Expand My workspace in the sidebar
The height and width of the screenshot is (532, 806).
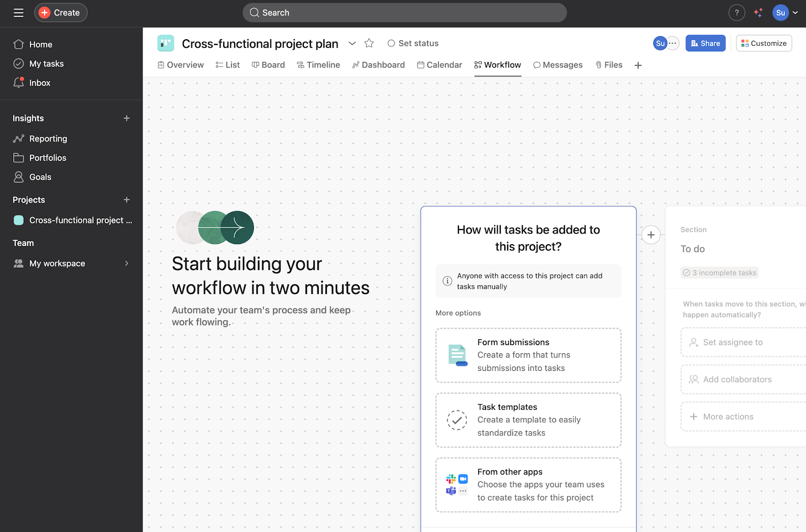126,263
